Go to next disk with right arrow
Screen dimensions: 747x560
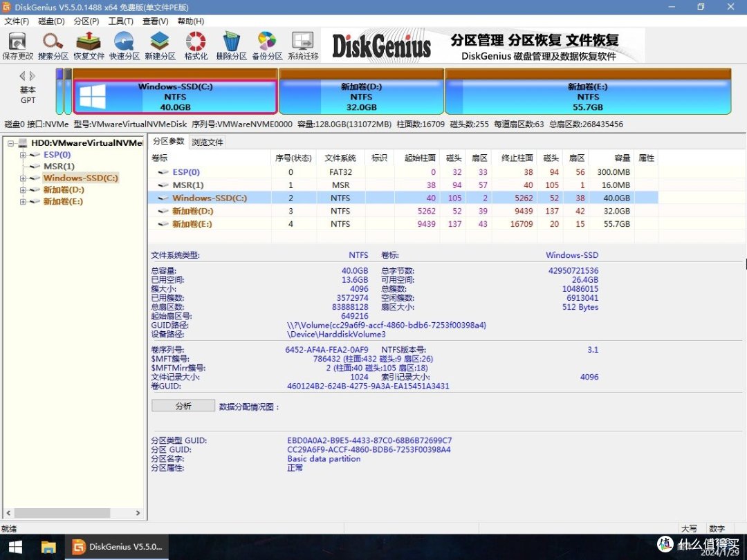click(x=33, y=76)
